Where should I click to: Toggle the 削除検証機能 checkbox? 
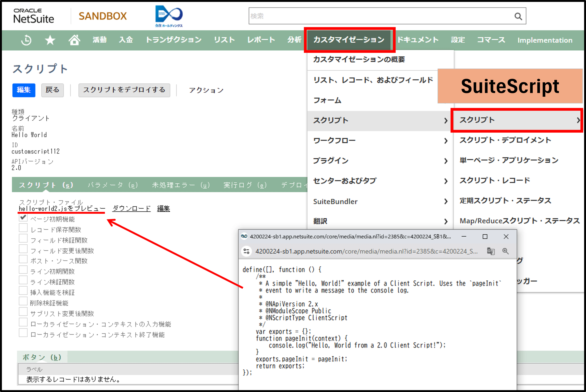pyautogui.click(x=23, y=301)
